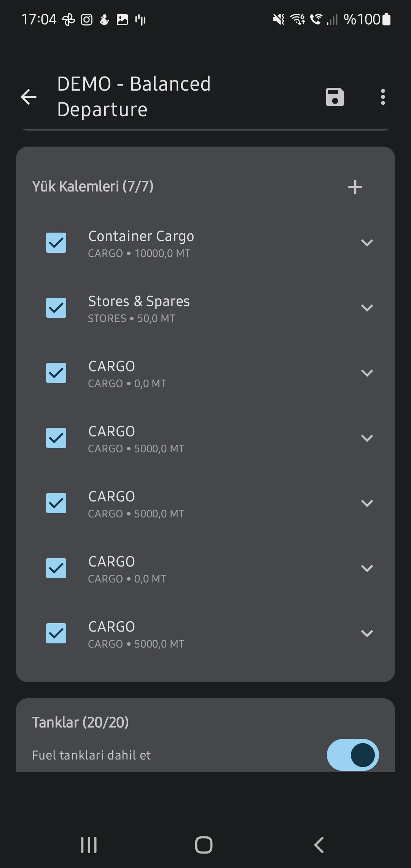Uncheck the Stores & Spares checkbox
Screen dimensions: 411x868
(x=56, y=308)
